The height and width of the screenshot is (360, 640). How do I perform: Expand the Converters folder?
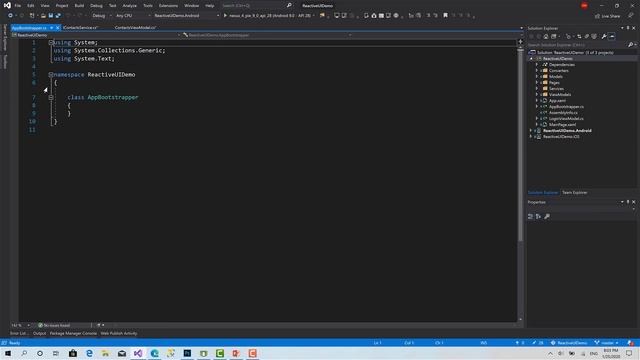(537, 71)
